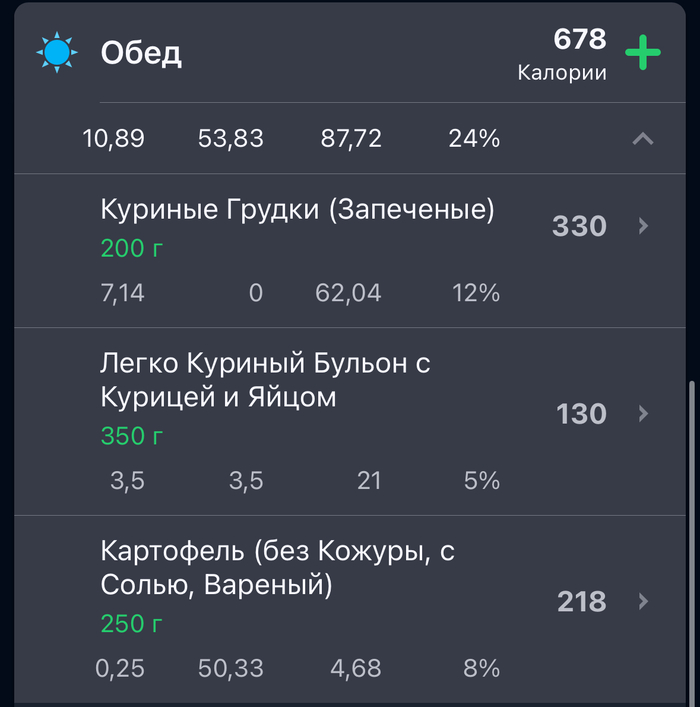This screenshot has height=707, width=700.
Task: Tap the 130 calorie value
Action: click(581, 413)
